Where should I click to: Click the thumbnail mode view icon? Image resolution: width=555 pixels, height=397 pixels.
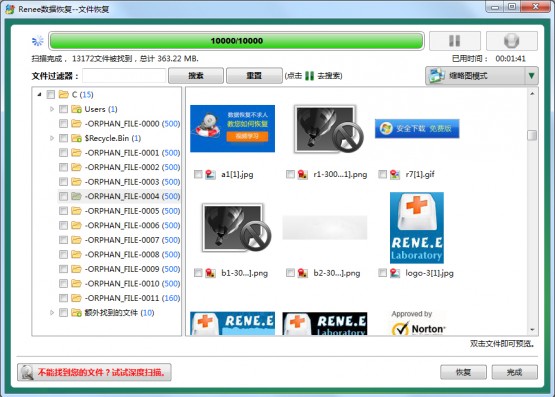[x=437, y=76]
